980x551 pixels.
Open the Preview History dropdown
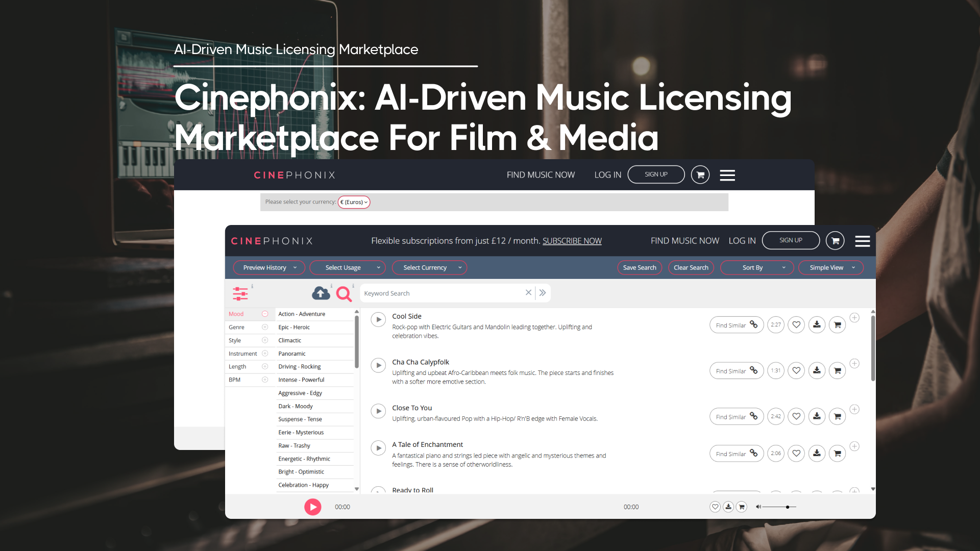coord(269,268)
